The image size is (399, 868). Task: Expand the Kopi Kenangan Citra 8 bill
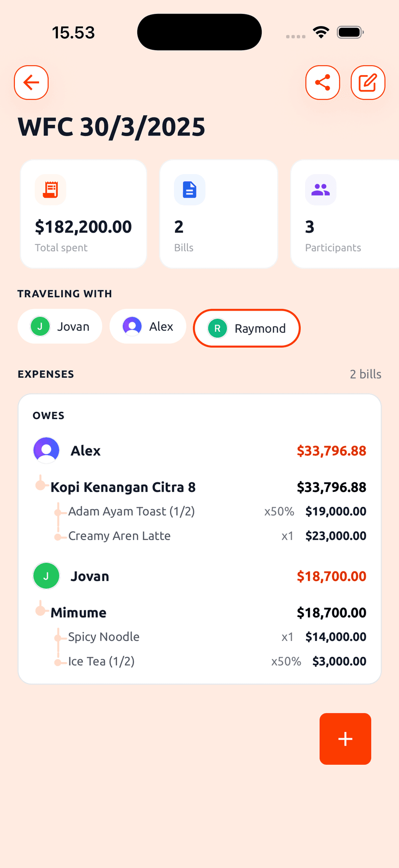tap(123, 487)
